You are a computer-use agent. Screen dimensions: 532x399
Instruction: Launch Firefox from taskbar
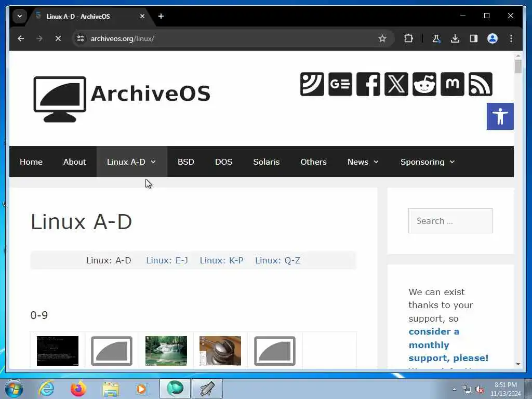coord(78,389)
